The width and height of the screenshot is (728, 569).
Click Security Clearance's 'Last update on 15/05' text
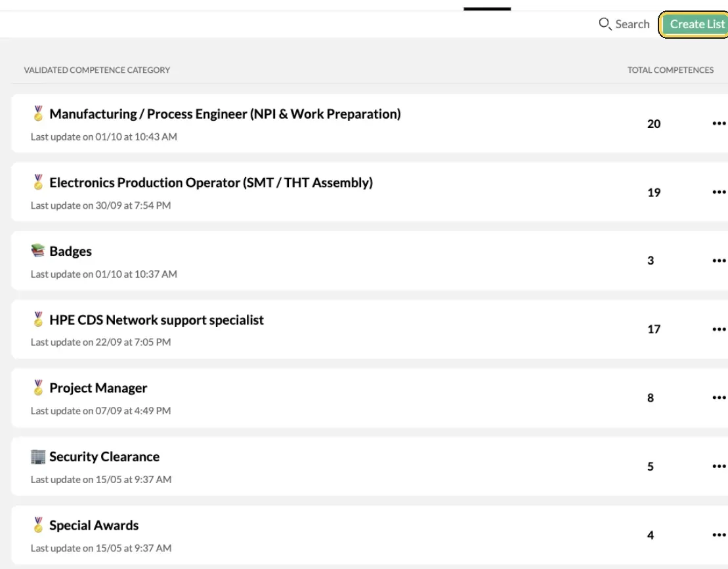(x=101, y=480)
